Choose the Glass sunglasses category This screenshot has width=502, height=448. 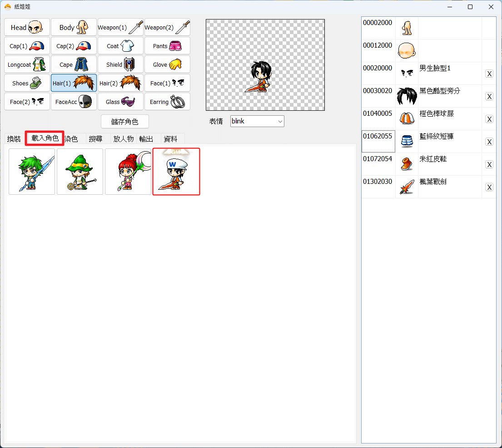(x=120, y=102)
